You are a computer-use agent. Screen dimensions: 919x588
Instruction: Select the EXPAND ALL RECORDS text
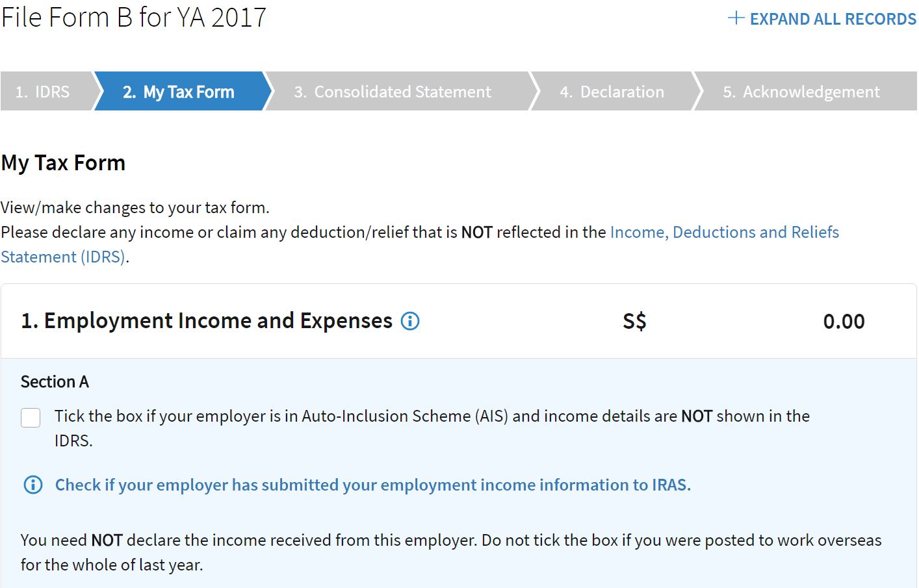[833, 19]
